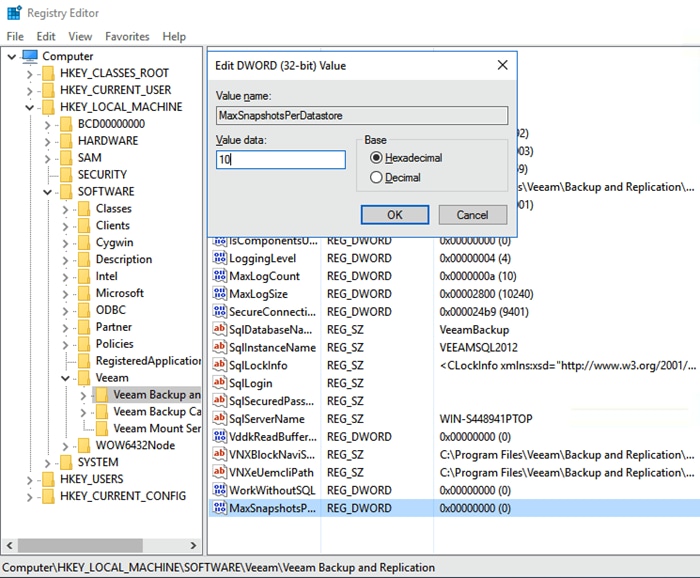Expand the WOW6432Node key

65,446
